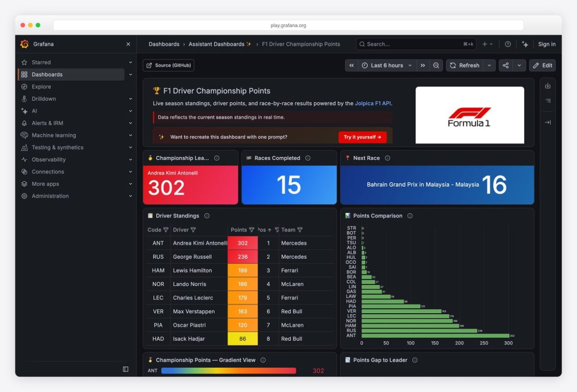Open Alerts & IRM
The height and width of the screenshot is (392, 577).
(47, 123)
